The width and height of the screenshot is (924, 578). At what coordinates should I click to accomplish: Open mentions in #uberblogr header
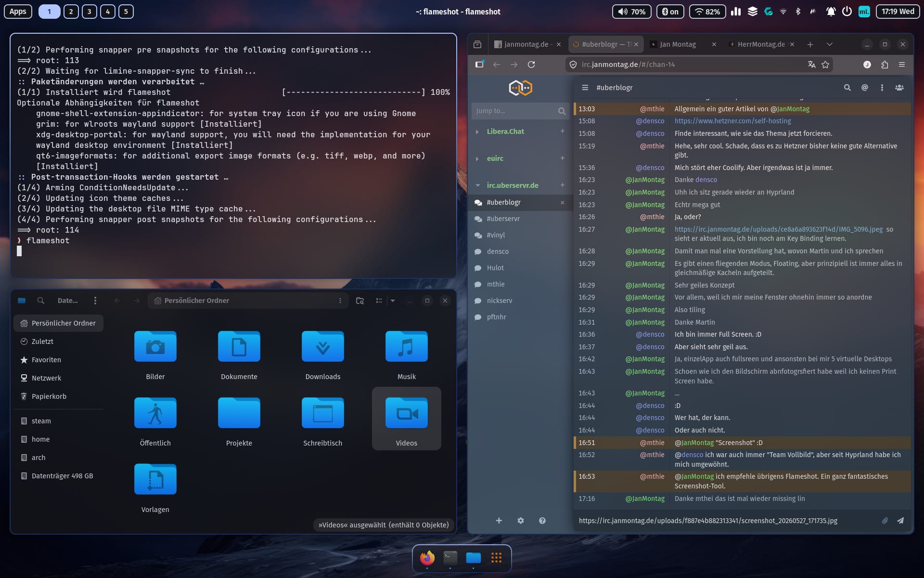pyautogui.click(x=865, y=88)
